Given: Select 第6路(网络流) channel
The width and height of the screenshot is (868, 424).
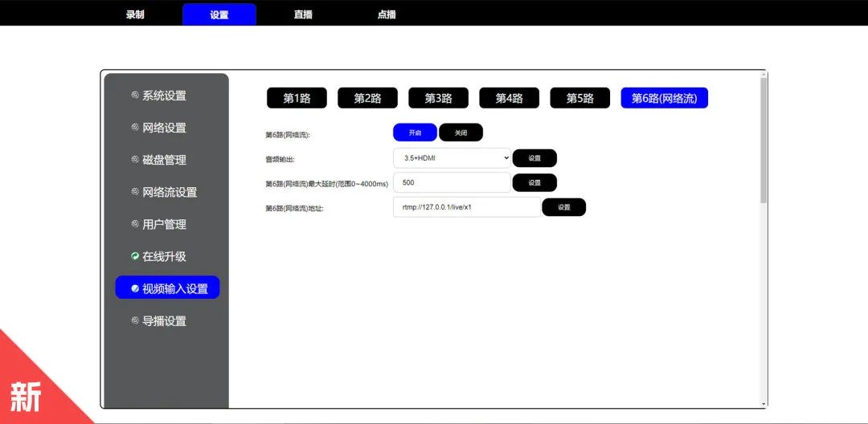Looking at the screenshot, I should [x=665, y=98].
